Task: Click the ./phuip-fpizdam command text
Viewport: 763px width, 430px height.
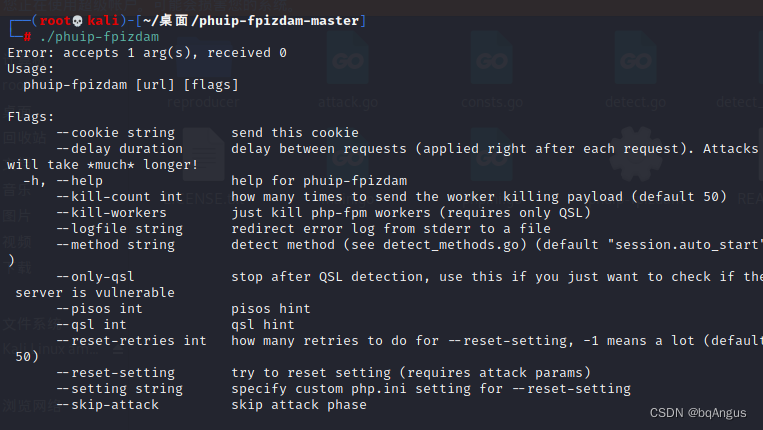Action: (x=99, y=37)
